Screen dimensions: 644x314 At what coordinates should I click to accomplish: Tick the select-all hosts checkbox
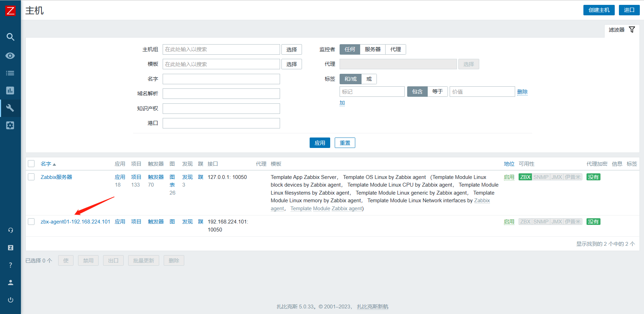pos(31,164)
